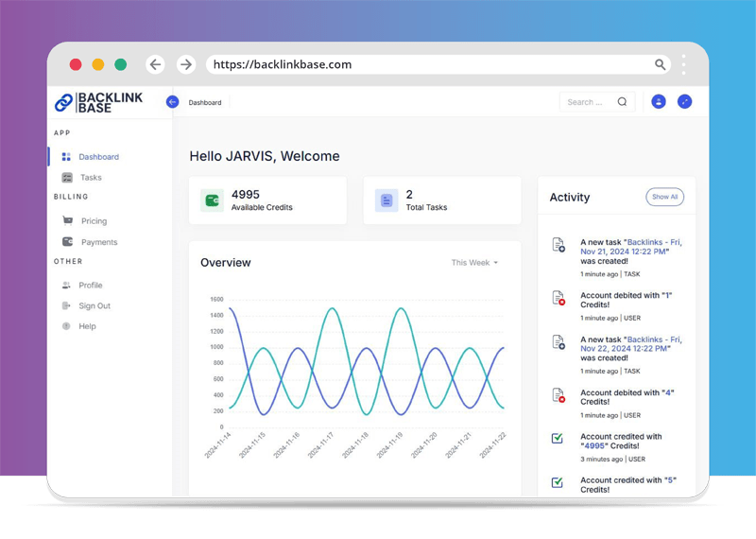Open the This Week dropdown
This screenshot has width=756, height=539.
[x=474, y=263]
